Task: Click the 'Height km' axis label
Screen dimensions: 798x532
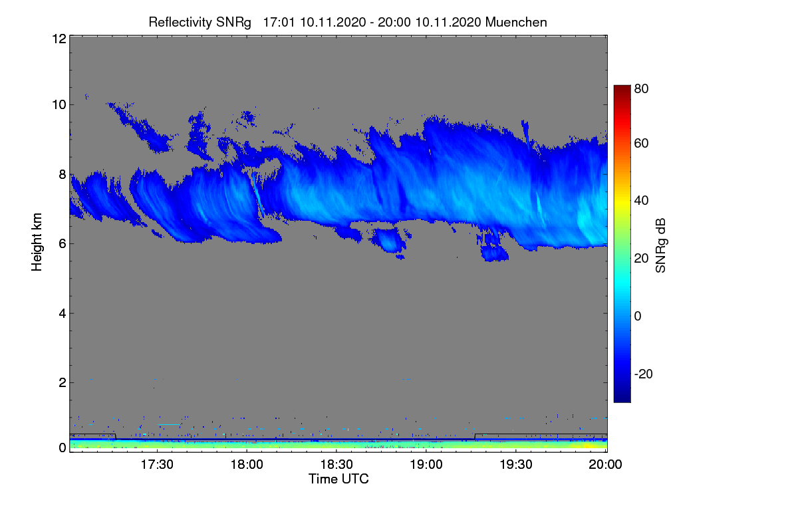Action: 37,242
